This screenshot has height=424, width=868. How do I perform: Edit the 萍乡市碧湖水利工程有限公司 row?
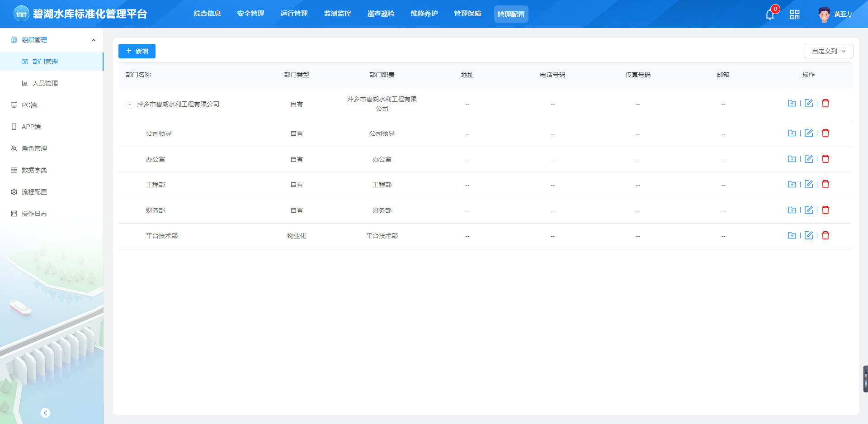[809, 103]
